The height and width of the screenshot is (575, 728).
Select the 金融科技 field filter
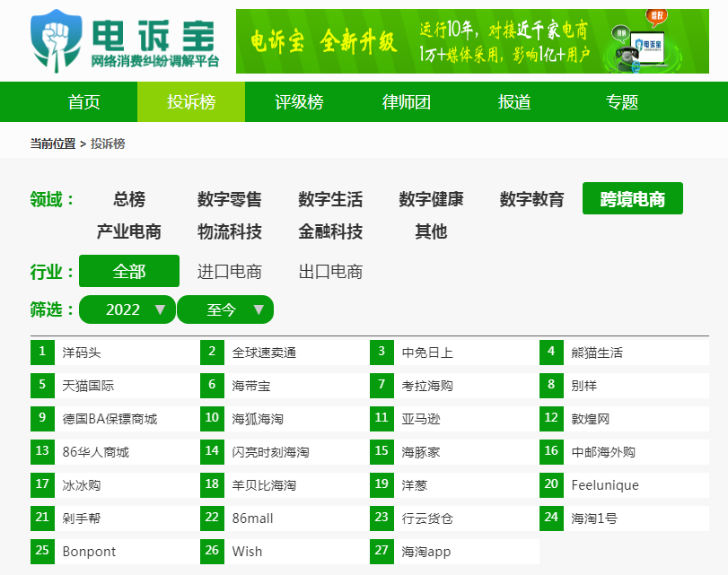click(330, 231)
